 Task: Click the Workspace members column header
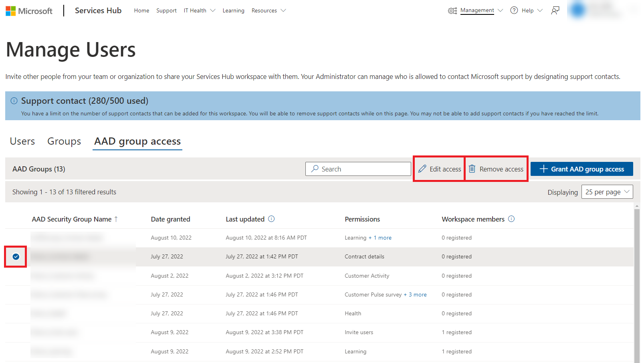(473, 219)
